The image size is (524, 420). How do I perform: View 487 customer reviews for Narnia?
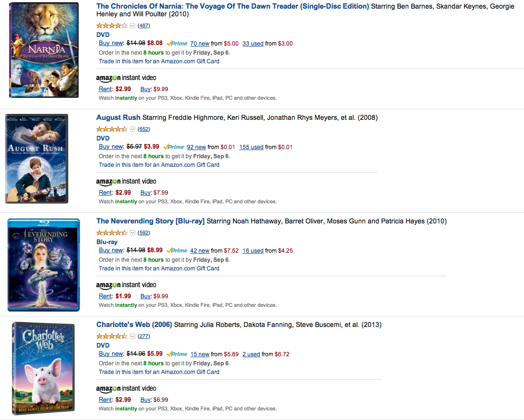(144, 25)
